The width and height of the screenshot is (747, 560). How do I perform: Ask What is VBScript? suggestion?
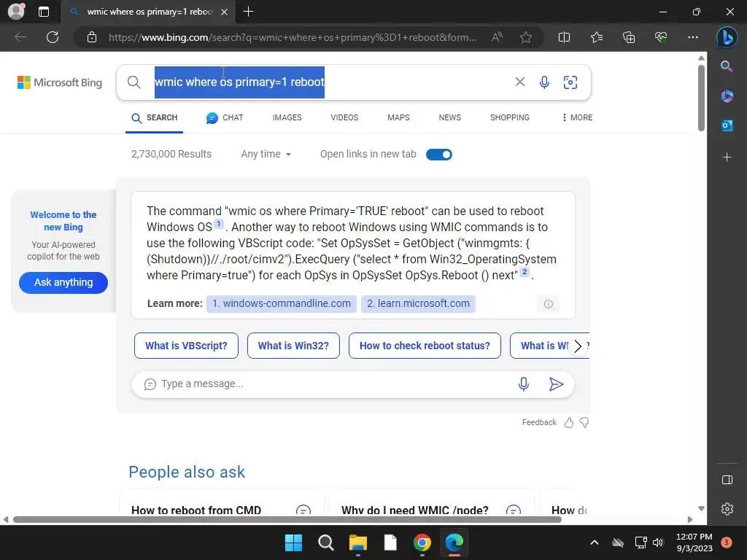pos(186,346)
